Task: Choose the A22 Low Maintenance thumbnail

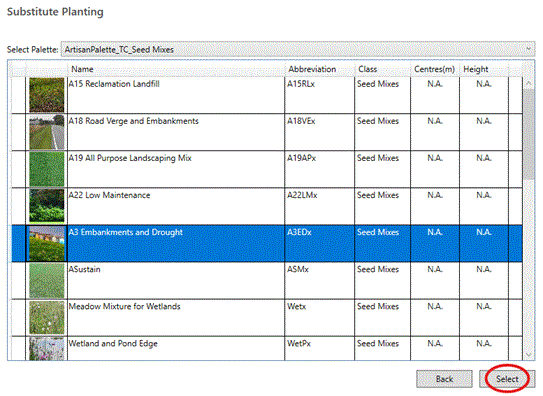Action: pyautogui.click(x=47, y=206)
